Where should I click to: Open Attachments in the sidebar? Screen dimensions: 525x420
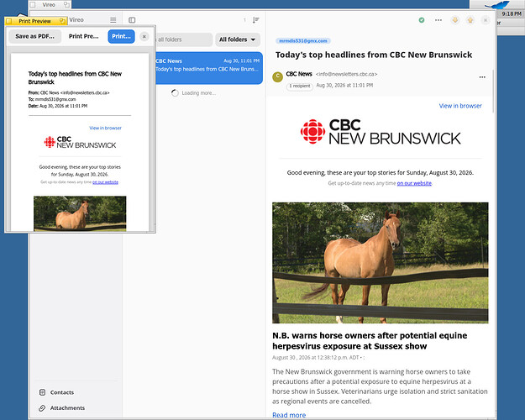(67, 408)
